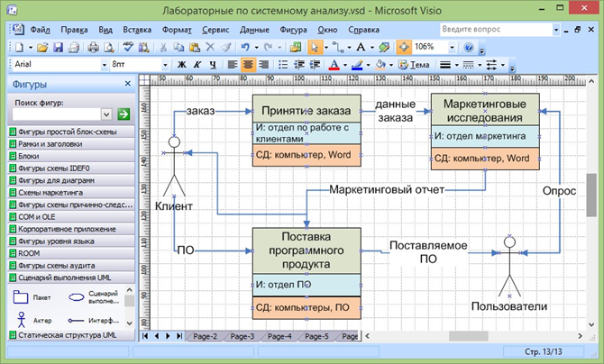Open Print Preview
The image size is (604, 364).
tap(109, 48)
